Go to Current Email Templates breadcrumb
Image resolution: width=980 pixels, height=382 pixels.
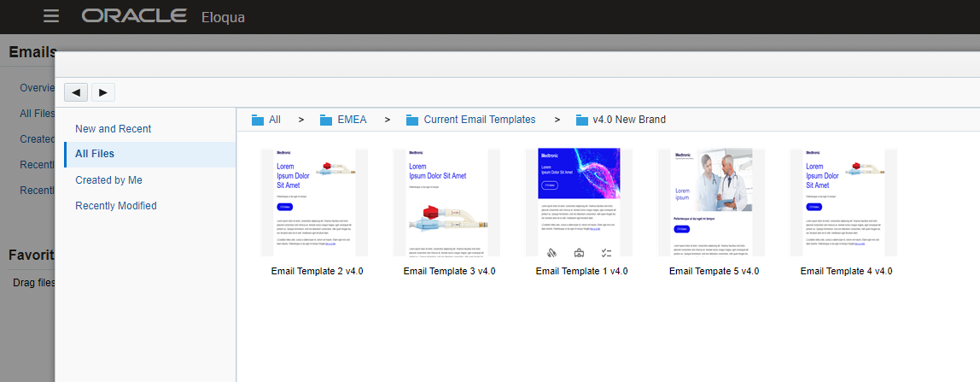pyautogui.click(x=479, y=120)
